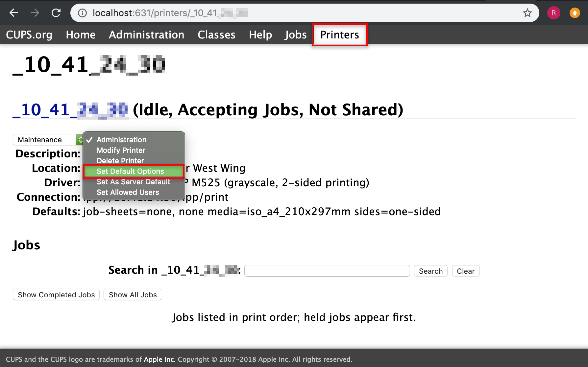Open the Maintenance dropdown

(48, 140)
